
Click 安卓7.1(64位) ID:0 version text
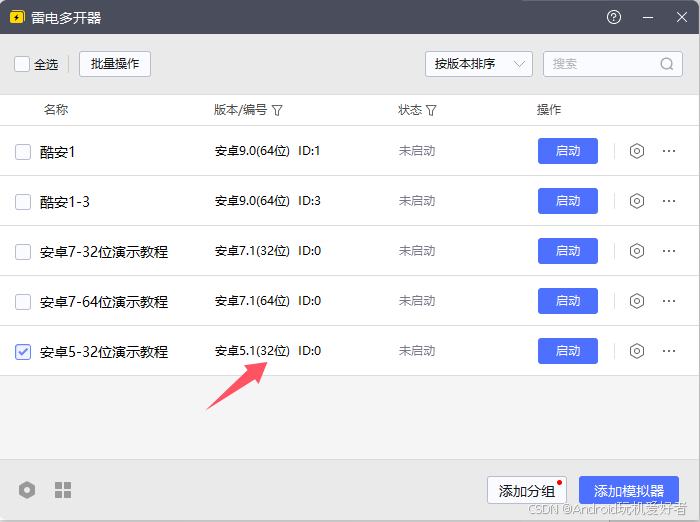267,301
